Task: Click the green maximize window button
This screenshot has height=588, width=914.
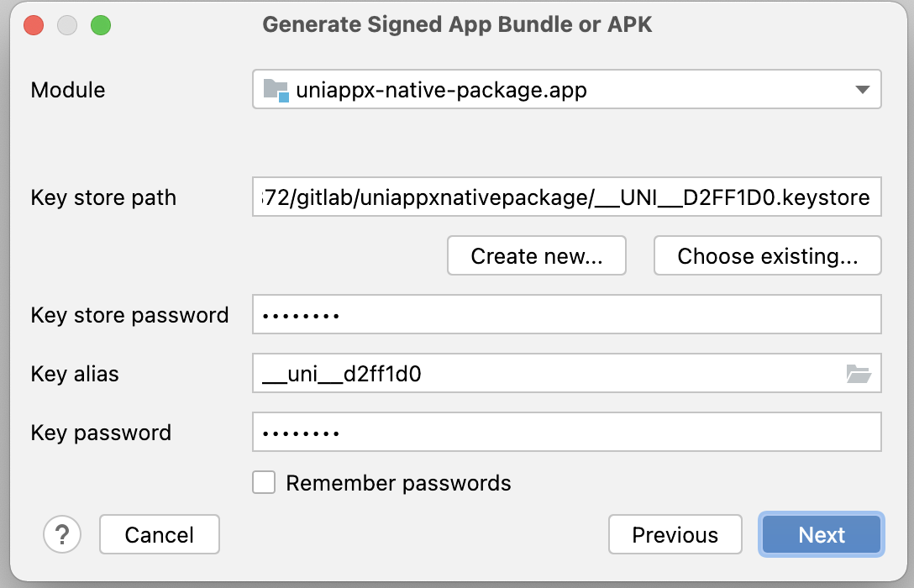Action: (x=101, y=25)
